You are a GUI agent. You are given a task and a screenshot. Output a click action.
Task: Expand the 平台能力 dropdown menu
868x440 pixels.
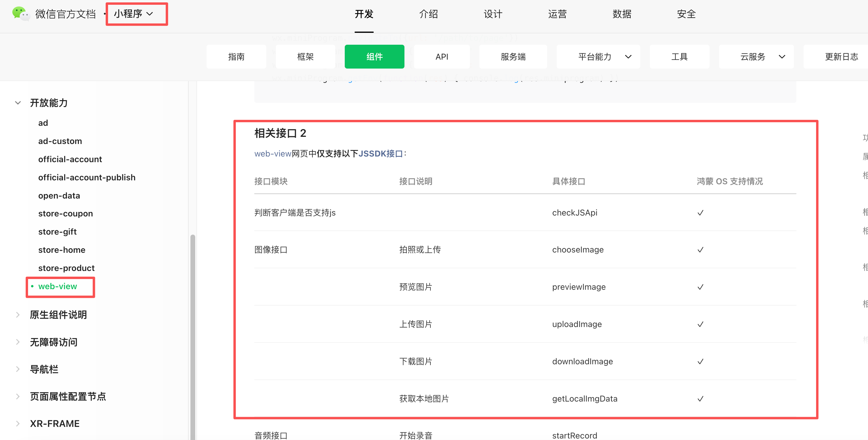click(x=628, y=57)
